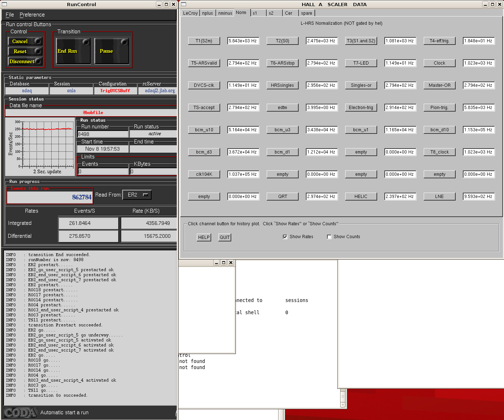The image size is (504, 420).
Task: Click the T7-LED channel button
Action: (x=361, y=63)
